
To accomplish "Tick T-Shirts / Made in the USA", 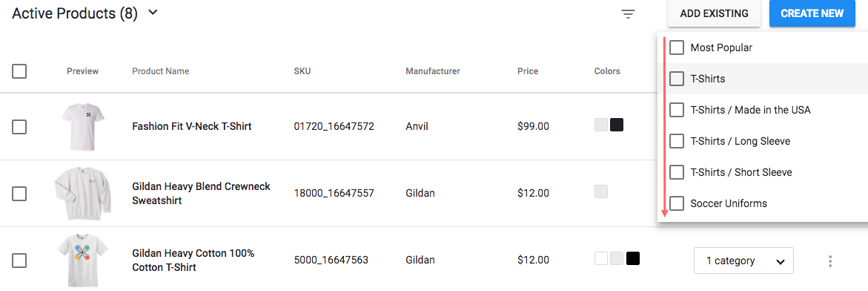I will point(677,110).
